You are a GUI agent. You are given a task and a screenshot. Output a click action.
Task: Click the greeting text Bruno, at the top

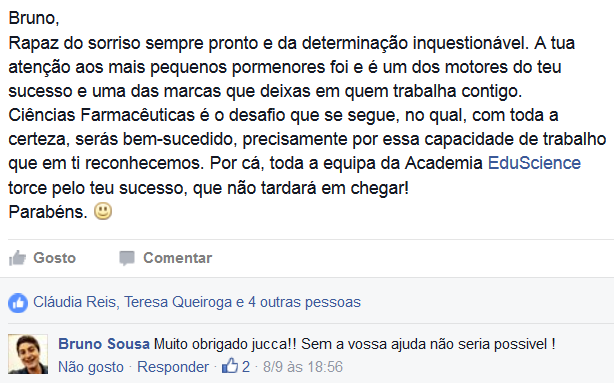[34, 18]
